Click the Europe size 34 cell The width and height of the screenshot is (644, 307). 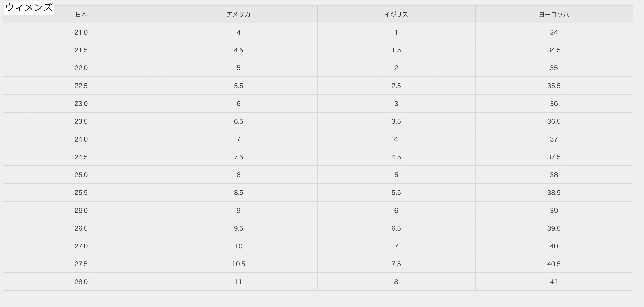554,32
